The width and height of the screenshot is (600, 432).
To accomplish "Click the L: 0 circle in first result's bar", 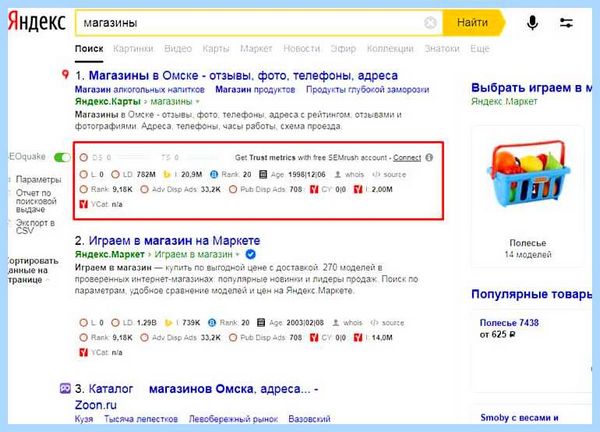I will point(84,174).
